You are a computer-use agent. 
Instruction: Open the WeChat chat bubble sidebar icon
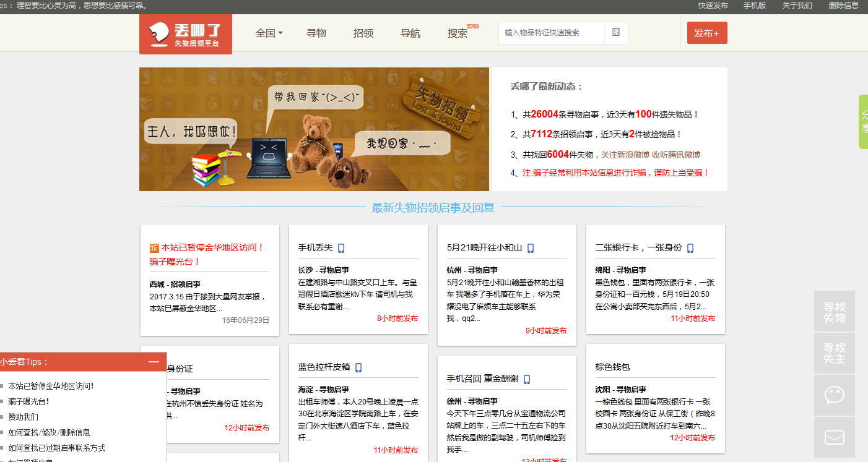click(834, 395)
